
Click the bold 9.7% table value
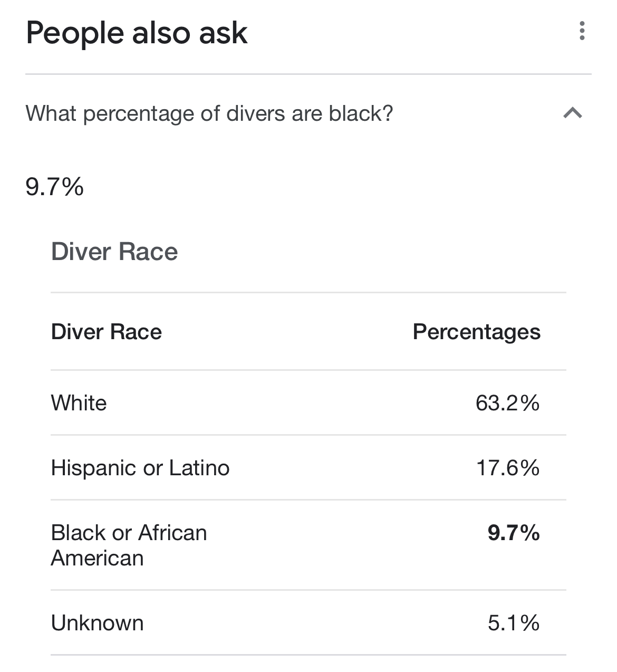coord(514,533)
